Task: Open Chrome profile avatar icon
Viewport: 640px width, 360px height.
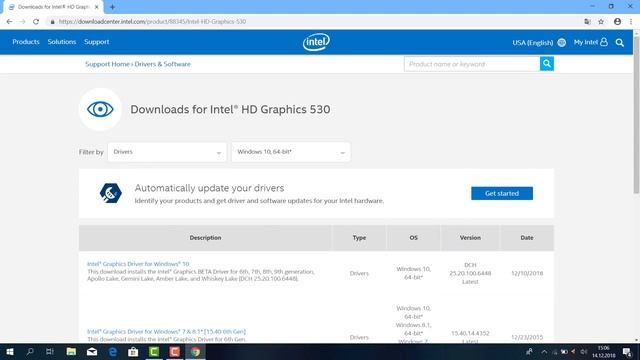Action: [x=617, y=22]
